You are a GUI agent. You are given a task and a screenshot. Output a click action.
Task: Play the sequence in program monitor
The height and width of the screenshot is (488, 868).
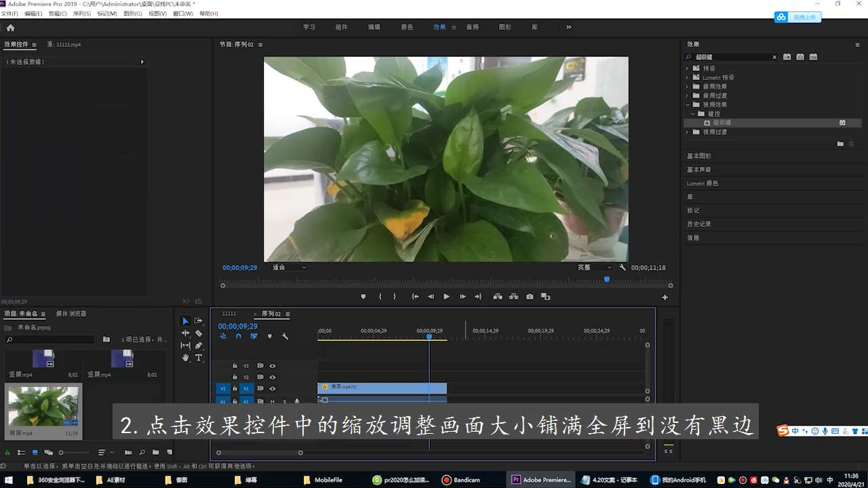click(446, 297)
